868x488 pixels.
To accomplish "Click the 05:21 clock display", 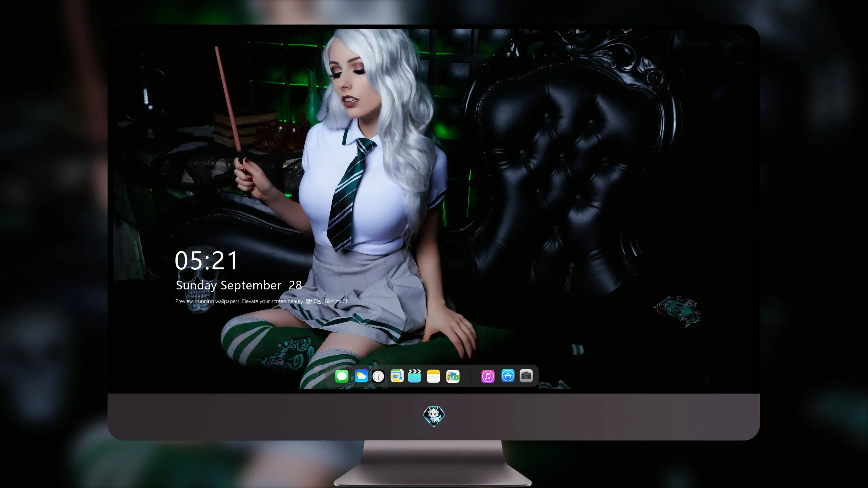I will [x=206, y=261].
